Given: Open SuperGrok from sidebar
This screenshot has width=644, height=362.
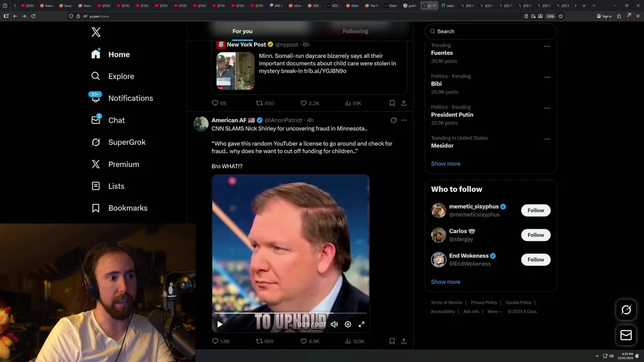Looking at the screenshot, I should [x=118, y=142].
